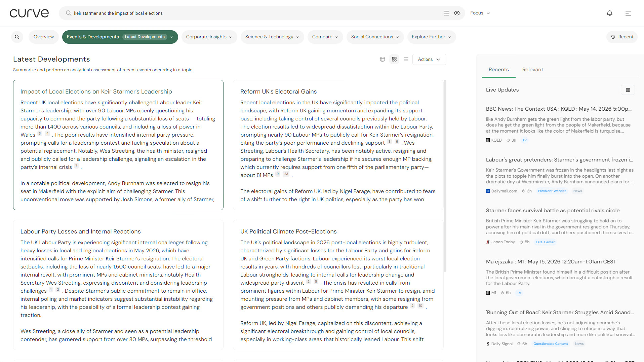Click the magnifier icon inside the search bar
The image size is (644, 362).
(x=69, y=13)
